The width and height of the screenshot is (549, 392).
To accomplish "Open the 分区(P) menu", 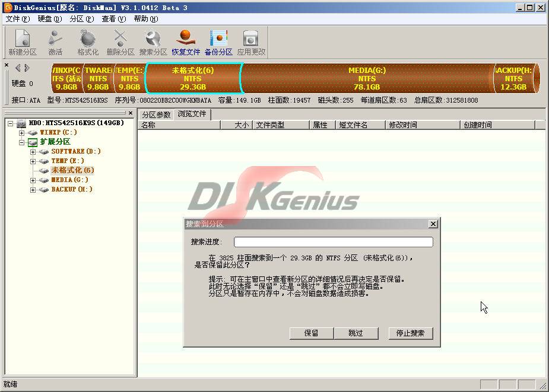I will click(x=81, y=19).
